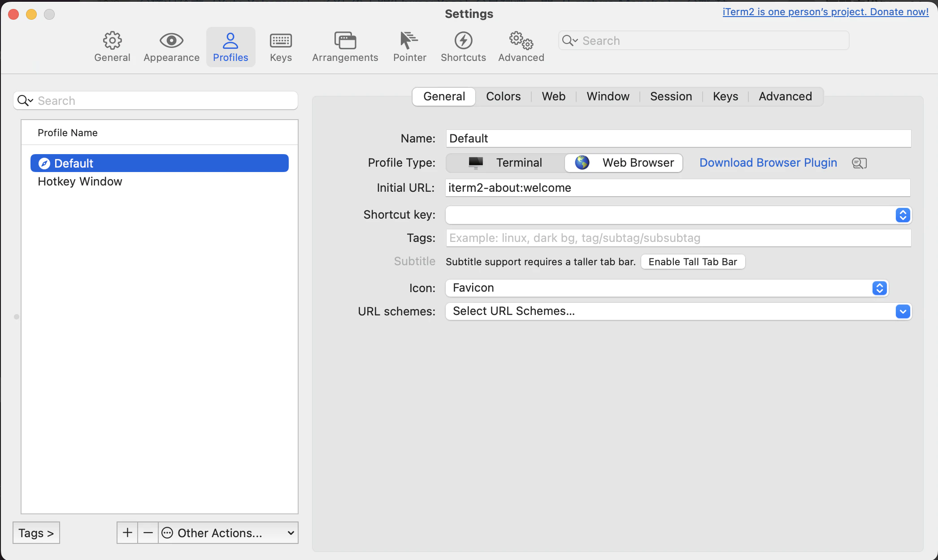Choose Terminal profile type
Image resolution: width=938 pixels, height=560 pixels.
pyautogui.click(x=505, y=163)
